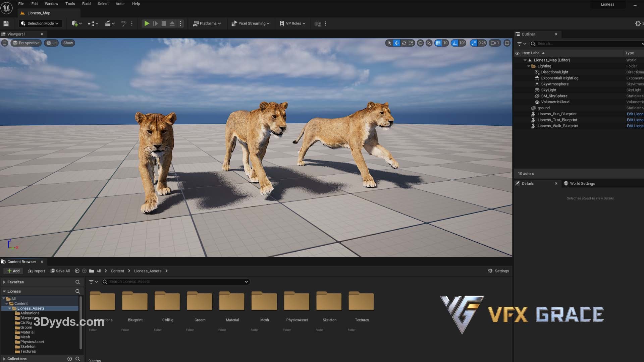The width and height of the screenshot is (644, 362).
Task: Select the scale transform tool
Action: pos(411,43)
